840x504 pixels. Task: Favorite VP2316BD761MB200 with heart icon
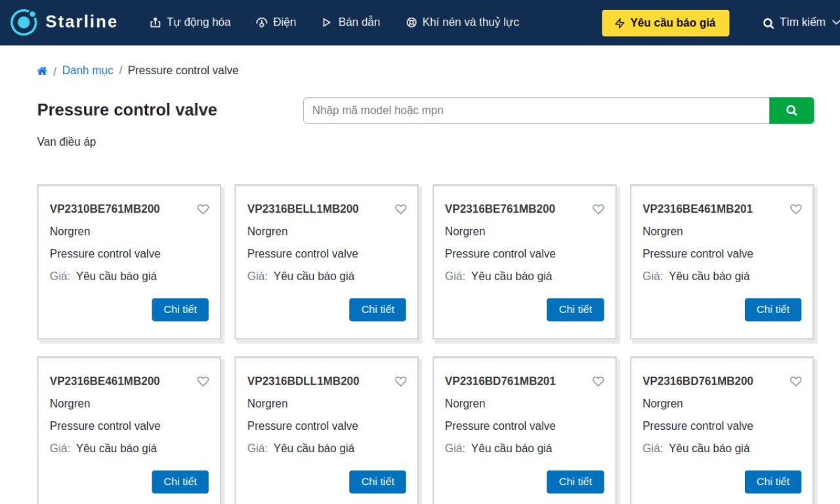[795, 381]
